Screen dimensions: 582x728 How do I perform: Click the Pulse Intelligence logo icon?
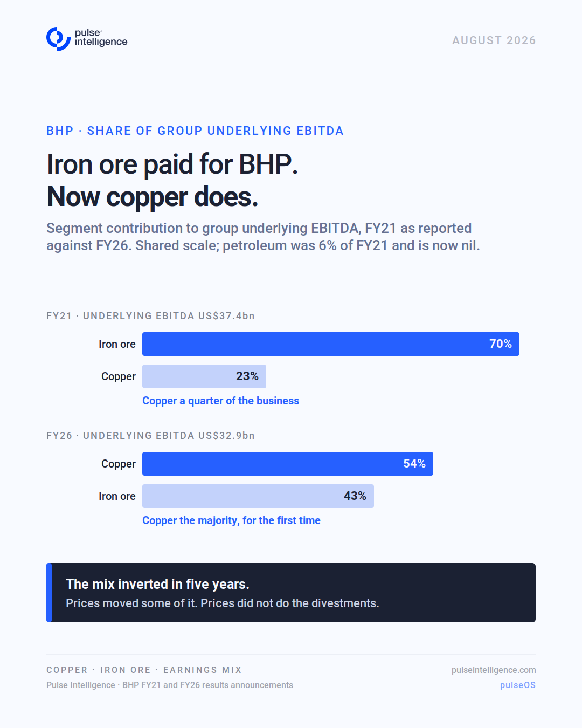click(x=58, y=39)
